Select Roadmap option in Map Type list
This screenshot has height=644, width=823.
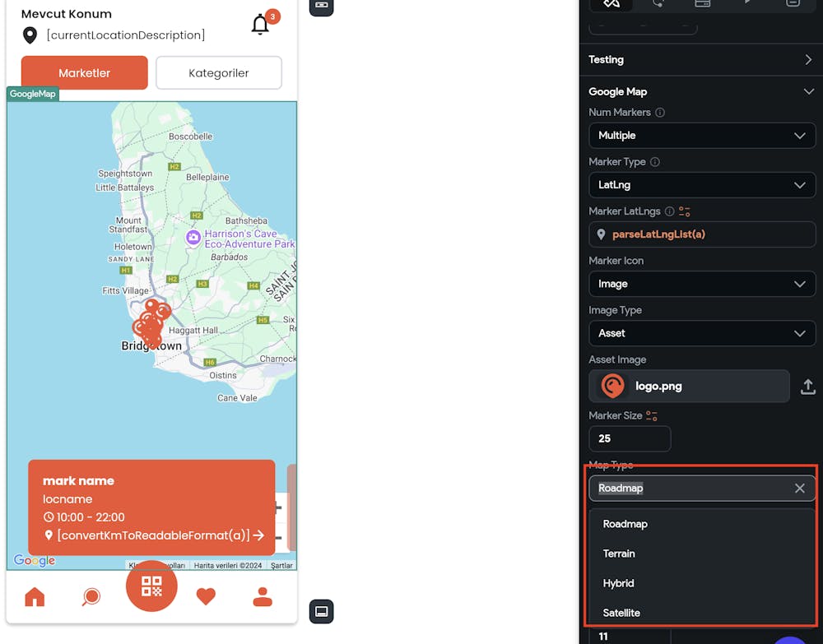pos(702,524)
